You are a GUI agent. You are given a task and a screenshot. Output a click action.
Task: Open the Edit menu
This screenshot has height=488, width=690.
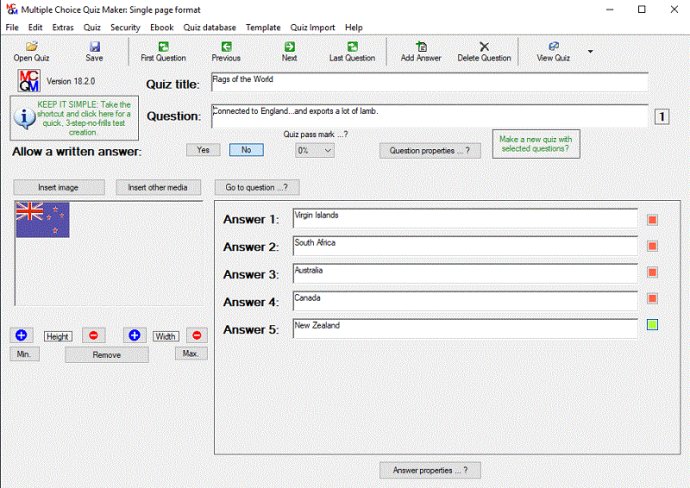(x=35, y=27)
